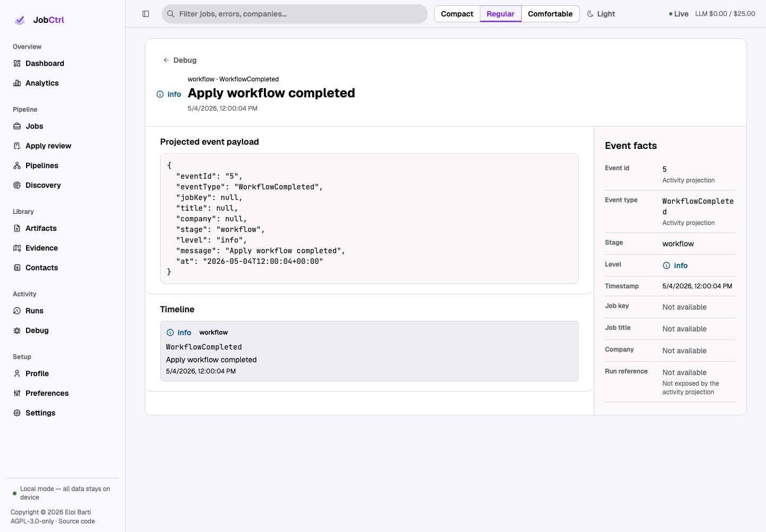
Task: Click the search magnifier icon
Action: pyautogui.click(x=171, y=14)
